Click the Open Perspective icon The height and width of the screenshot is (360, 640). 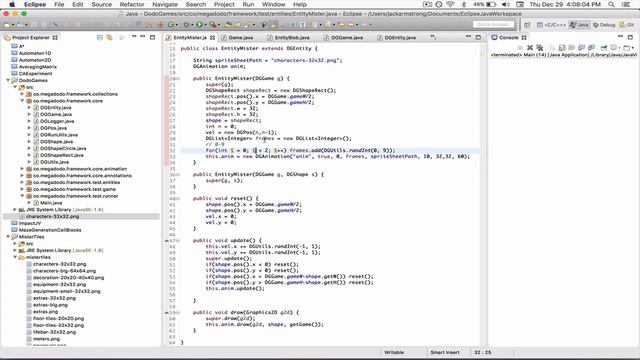click(x=527, y=25)
